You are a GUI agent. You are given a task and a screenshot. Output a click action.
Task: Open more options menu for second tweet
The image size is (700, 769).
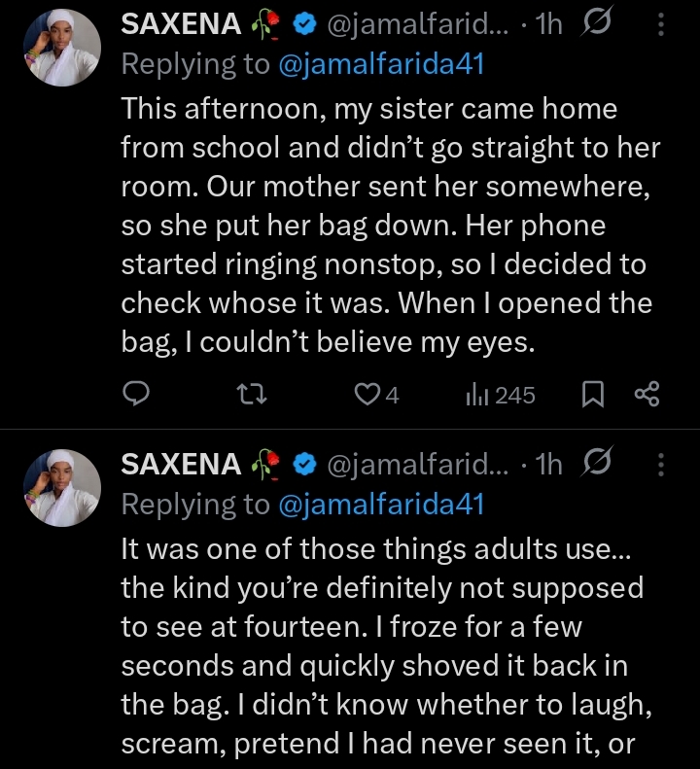click(662, 465)
